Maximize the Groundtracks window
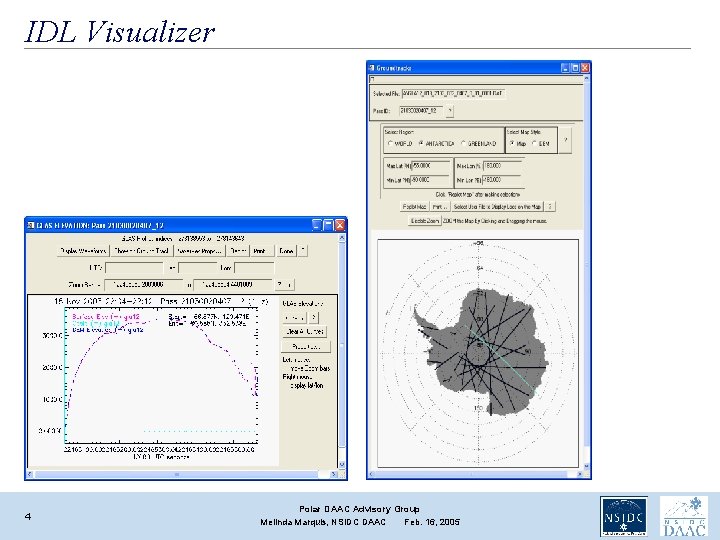 [575, 68]
